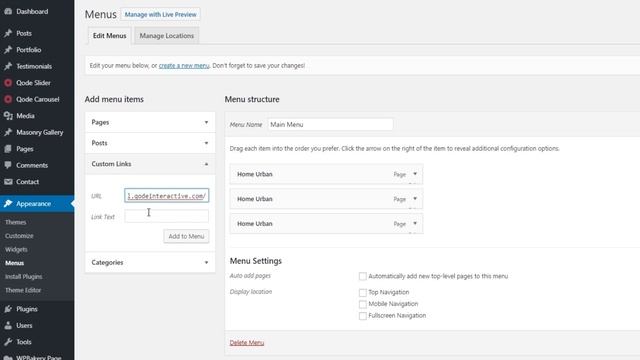Click Manage with Live Preview button
Screen dimensions: 640x360
[160, 14]
